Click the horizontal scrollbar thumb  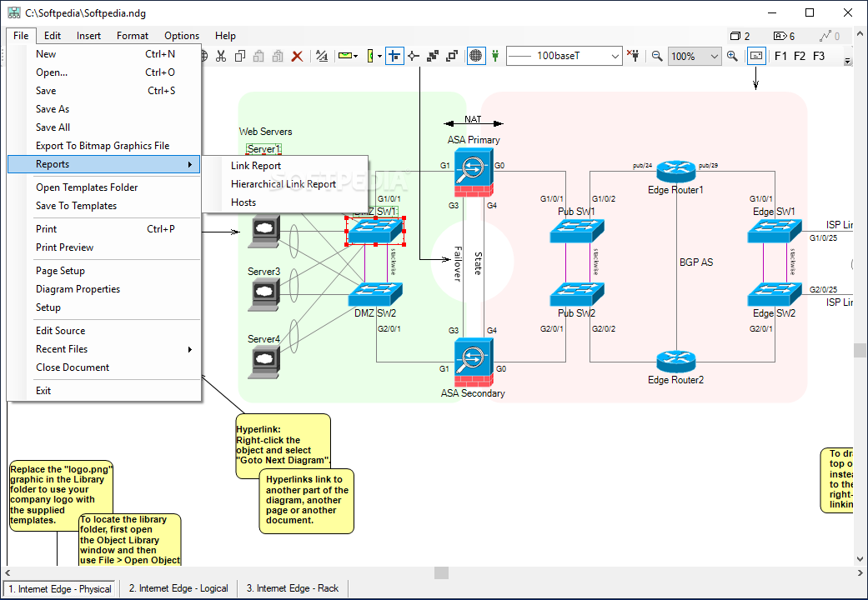point(441,572)
